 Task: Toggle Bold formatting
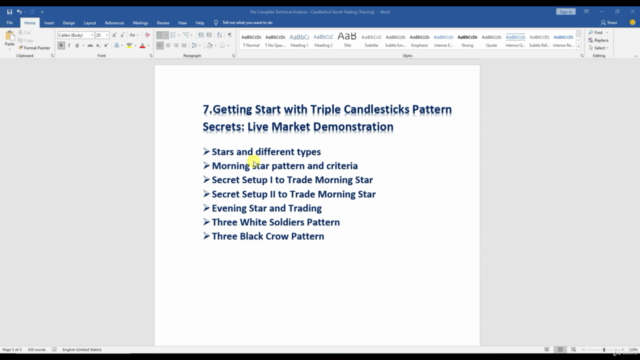click(x=61, y=45)
